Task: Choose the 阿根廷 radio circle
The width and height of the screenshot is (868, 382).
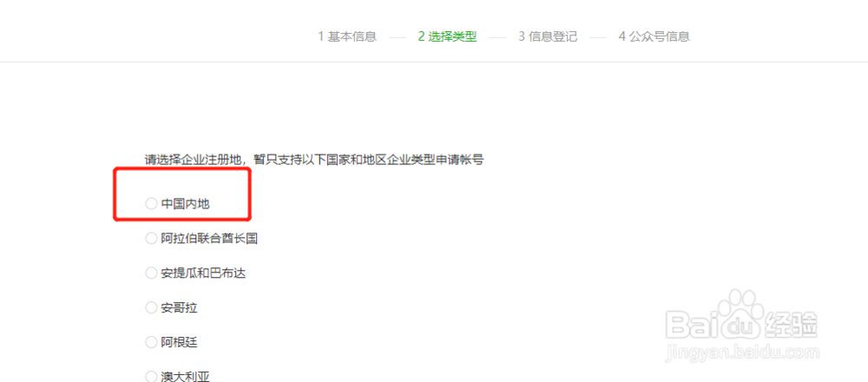Action: point(151,342)
